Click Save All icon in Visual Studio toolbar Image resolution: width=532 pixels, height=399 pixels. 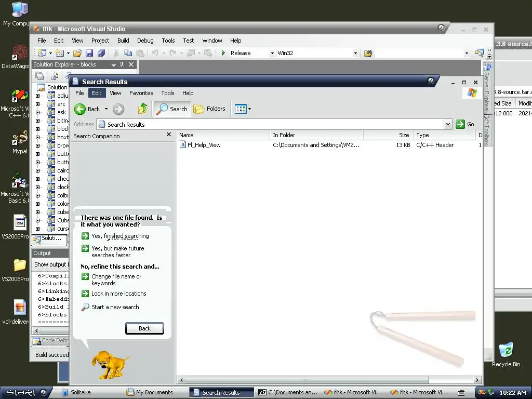pyautogui.click(x=101, y=53)
